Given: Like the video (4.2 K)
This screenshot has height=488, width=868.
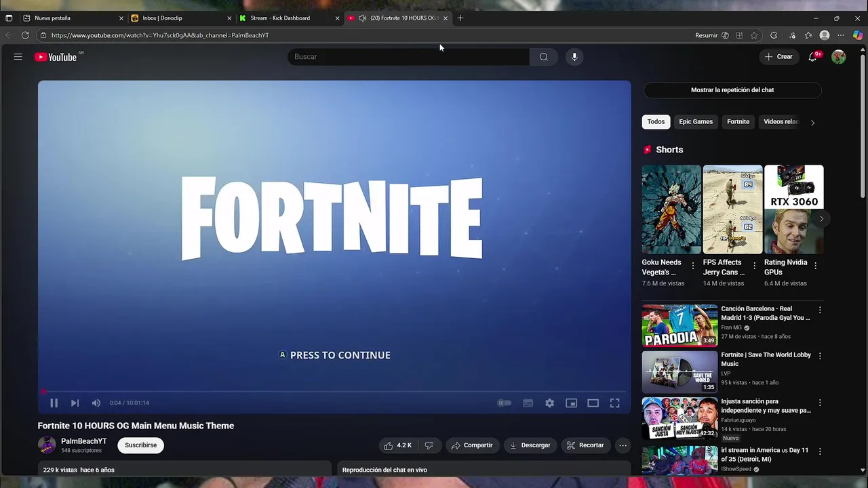Looking at the screenshot, I should (x=398, y=445).
